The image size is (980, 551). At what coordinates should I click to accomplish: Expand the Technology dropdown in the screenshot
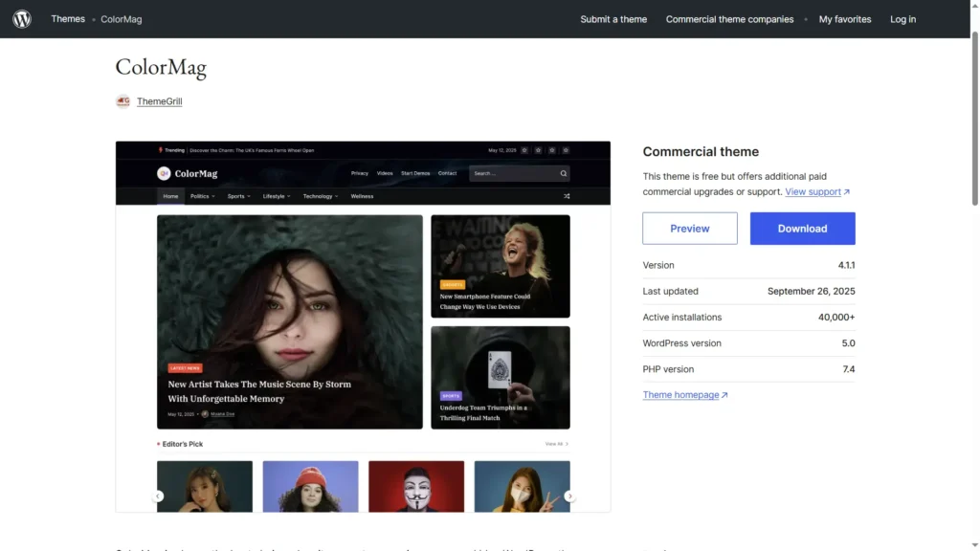(x=321, y=196)
